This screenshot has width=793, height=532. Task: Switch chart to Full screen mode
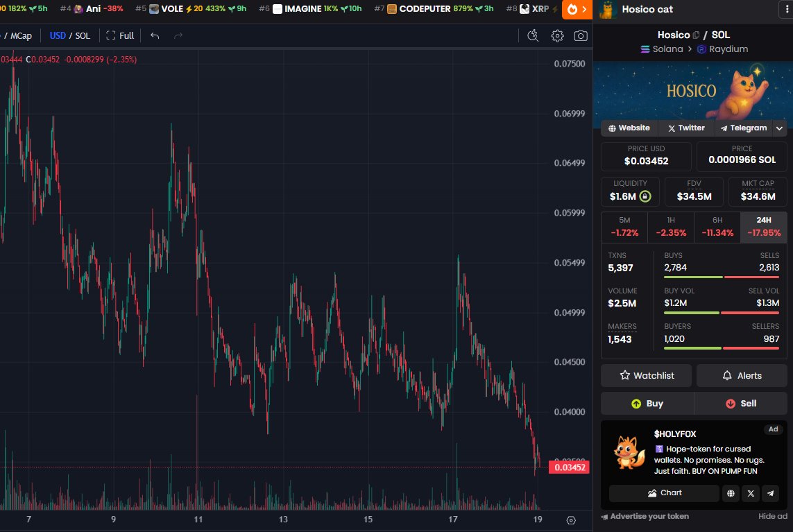(x=120, y=35)
